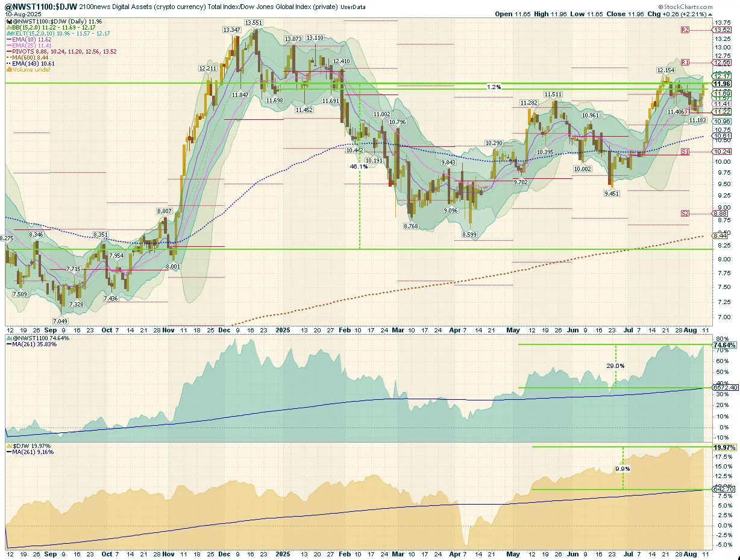Click the MA(261) 9.16% legend entry
The image size is (740, 560).
(x=29, y=452)
